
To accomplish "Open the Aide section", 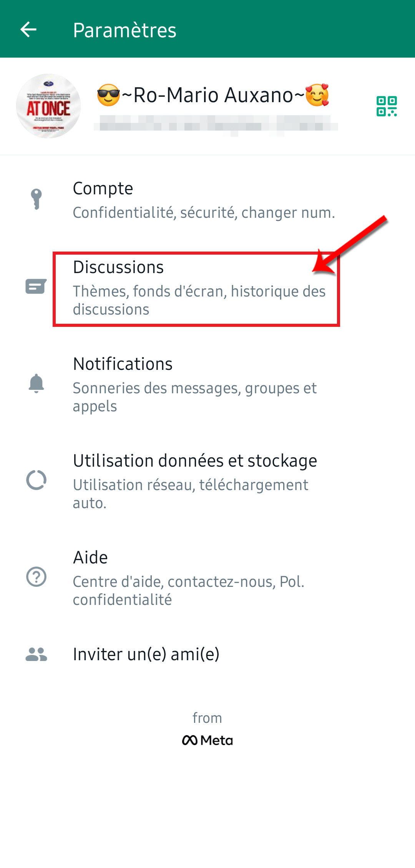I will click(207, 577).
